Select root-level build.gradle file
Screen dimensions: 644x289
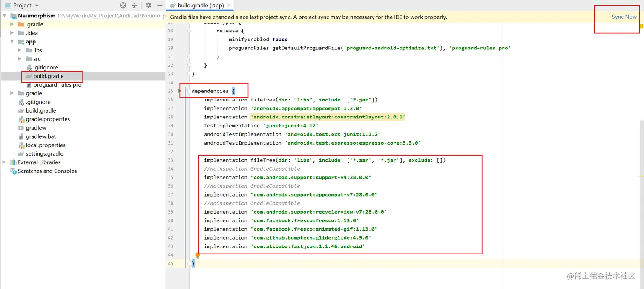[x=41, y=111]
